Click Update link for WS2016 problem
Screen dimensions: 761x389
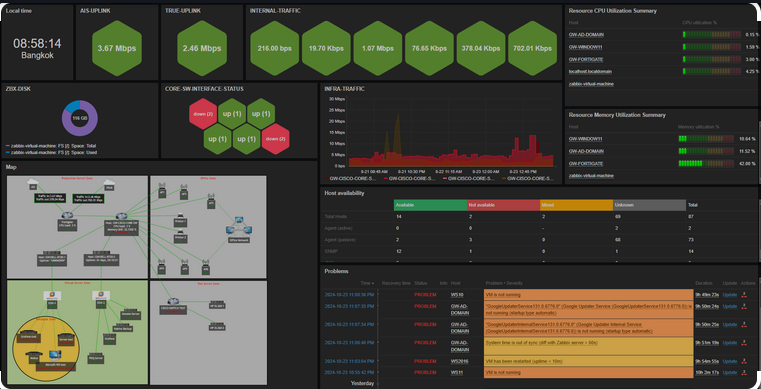pyautogui.click(x=729, y=361)
